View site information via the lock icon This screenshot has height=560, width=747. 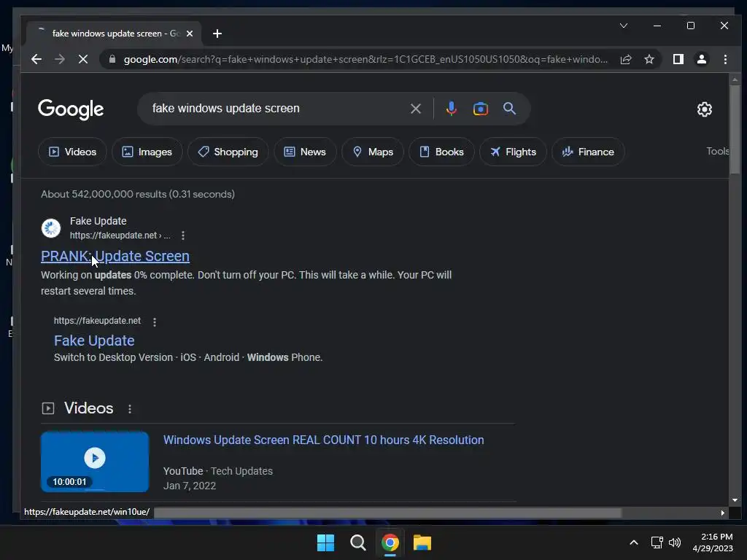coord(112,60)
